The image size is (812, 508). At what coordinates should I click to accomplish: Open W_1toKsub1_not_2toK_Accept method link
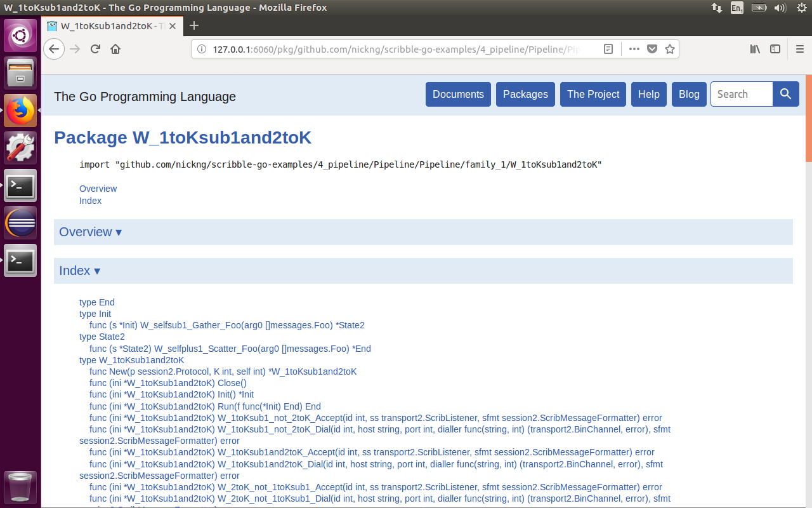click(376, 418)
